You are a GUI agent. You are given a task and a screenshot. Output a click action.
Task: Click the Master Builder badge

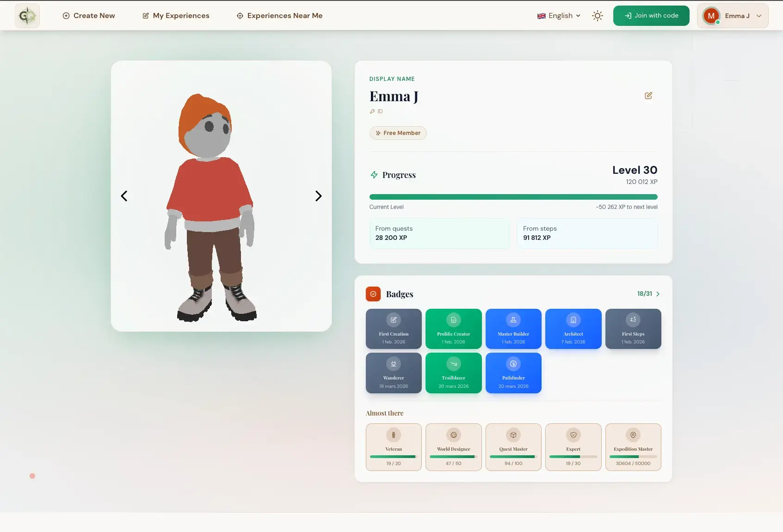[x=513, y=329]
